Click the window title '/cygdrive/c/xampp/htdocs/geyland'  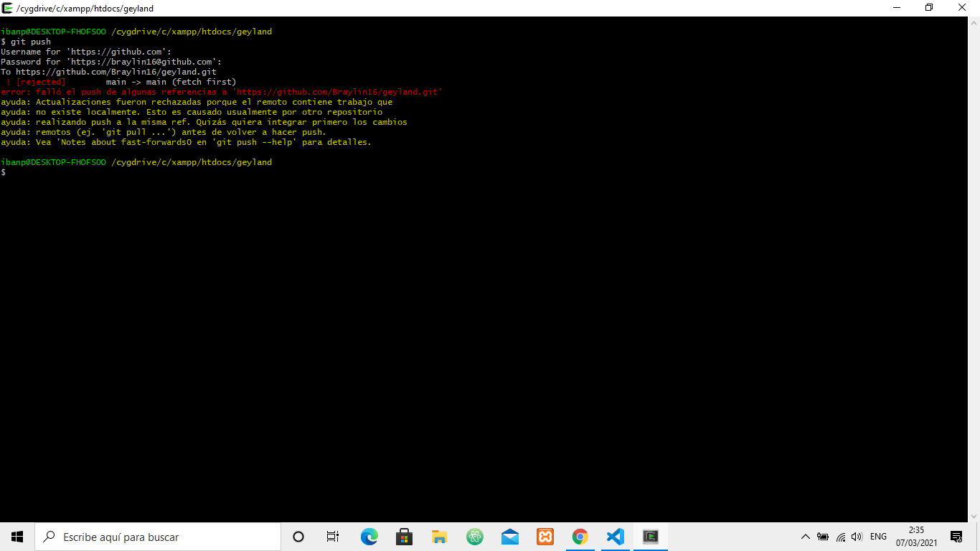tap(85, 9)
